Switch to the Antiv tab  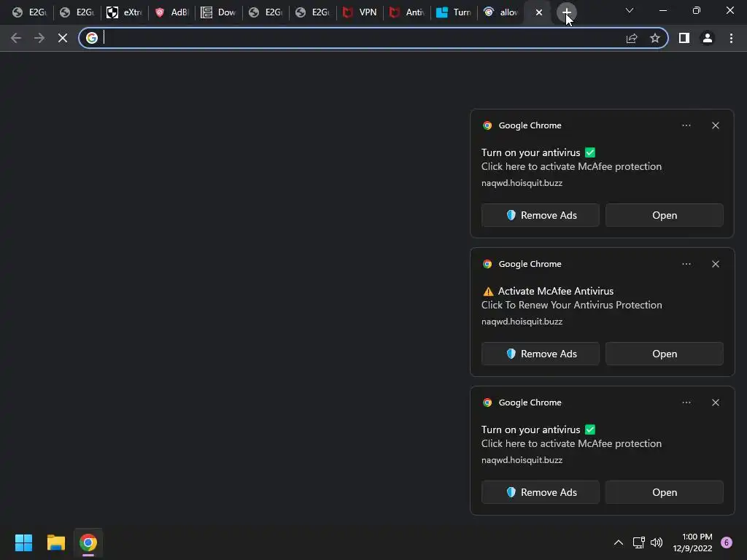407,12
